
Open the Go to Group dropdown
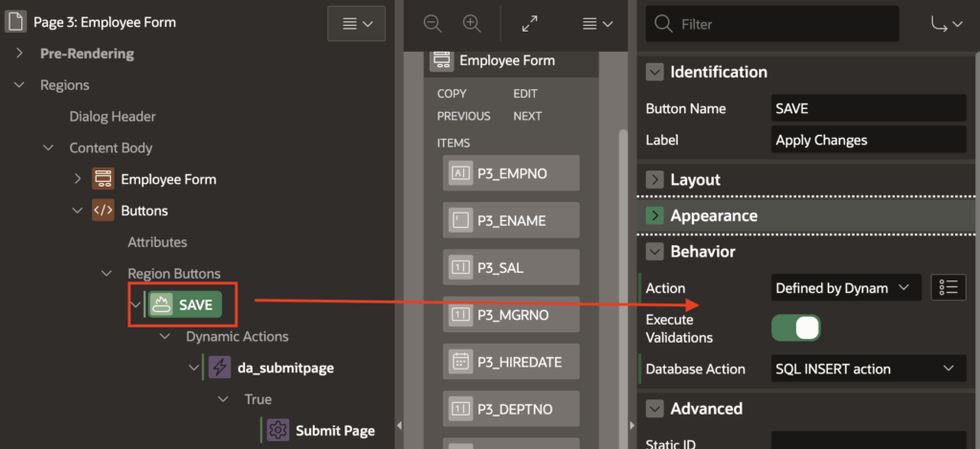(x=947, y=24)
